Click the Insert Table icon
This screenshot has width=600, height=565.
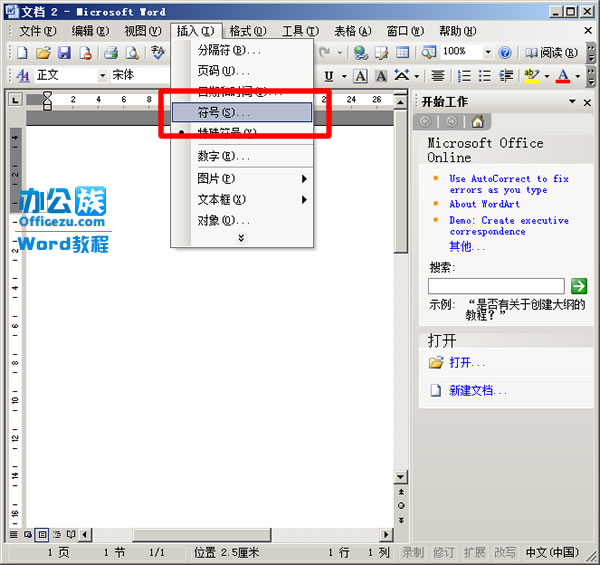402,52
